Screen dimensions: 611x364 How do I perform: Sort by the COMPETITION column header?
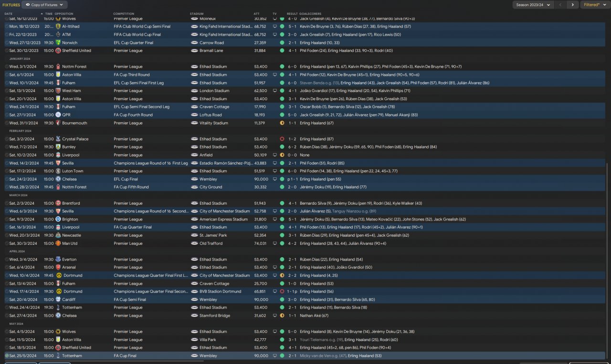tap(124, 14)
